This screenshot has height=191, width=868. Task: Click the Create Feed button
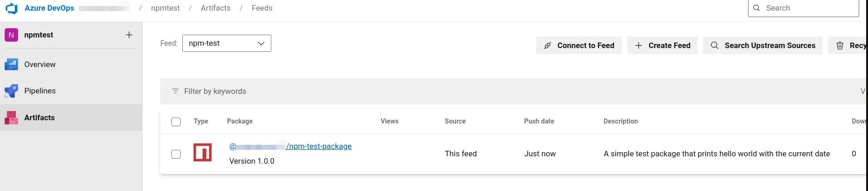point(662,45)
